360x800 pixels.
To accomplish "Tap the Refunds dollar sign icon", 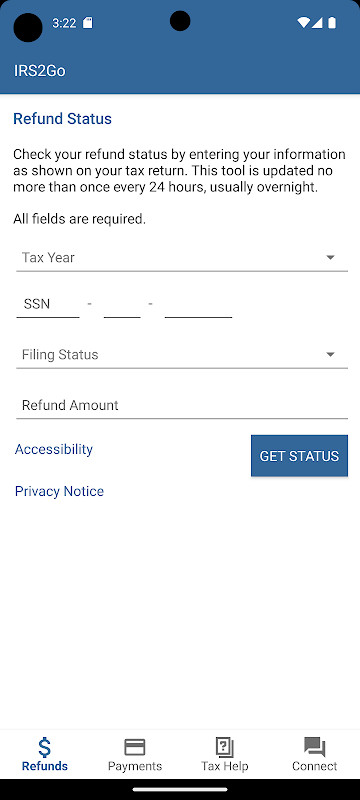I will tap(45, 747).
